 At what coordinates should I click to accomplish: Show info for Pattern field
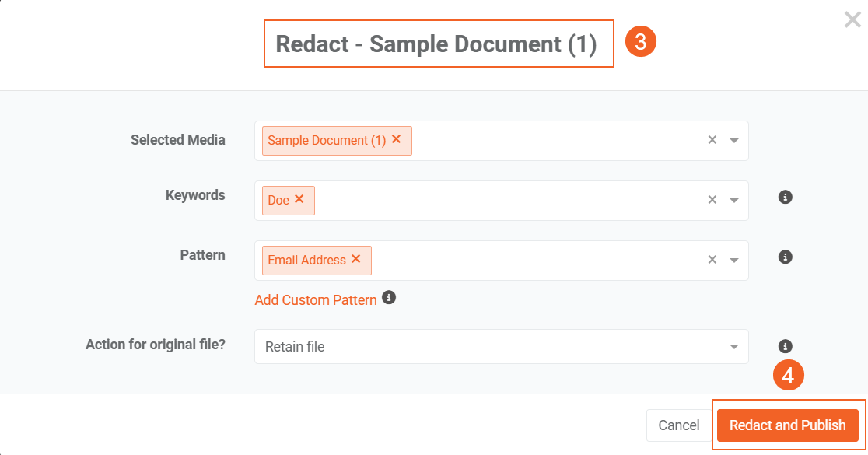[785, 257]
